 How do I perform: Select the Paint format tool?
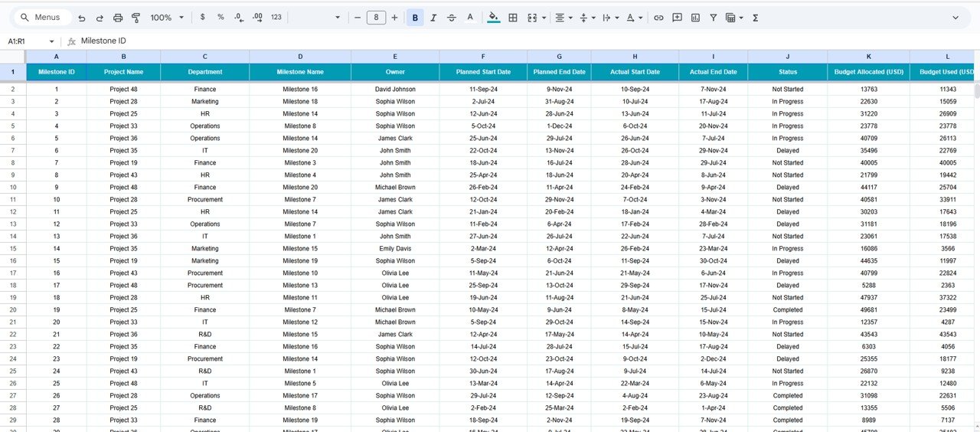click(136, 18)
